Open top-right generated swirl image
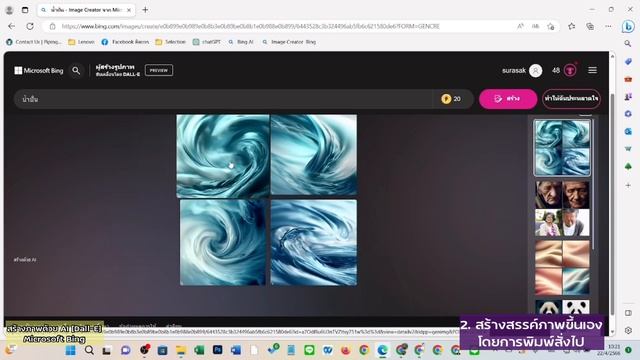The image size is (640, 360). pyautogui.click(x=314, y=154)
